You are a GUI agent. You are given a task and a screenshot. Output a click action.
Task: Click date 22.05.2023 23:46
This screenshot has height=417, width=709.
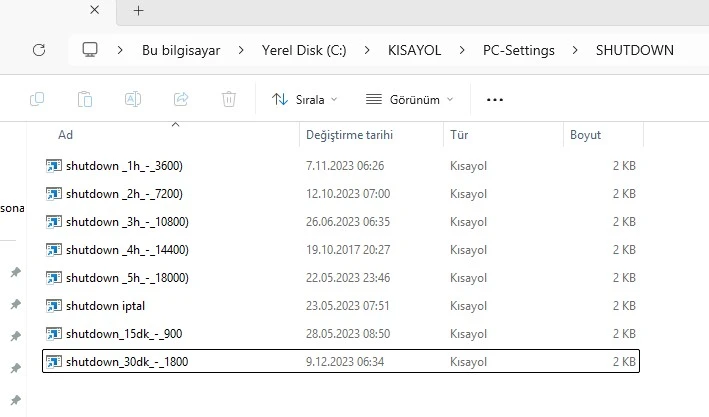click(x=348, y=278)
